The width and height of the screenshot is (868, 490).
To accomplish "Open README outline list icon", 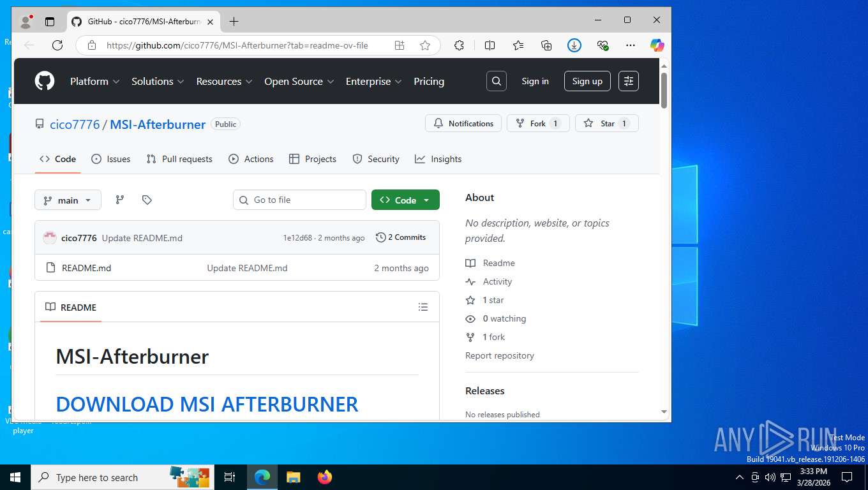I will (423, 307).
